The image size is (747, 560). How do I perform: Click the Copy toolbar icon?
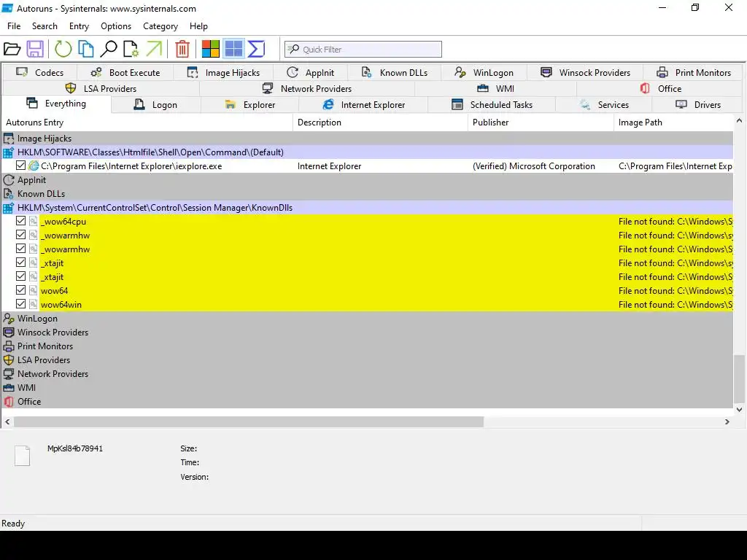pos(86,49)
